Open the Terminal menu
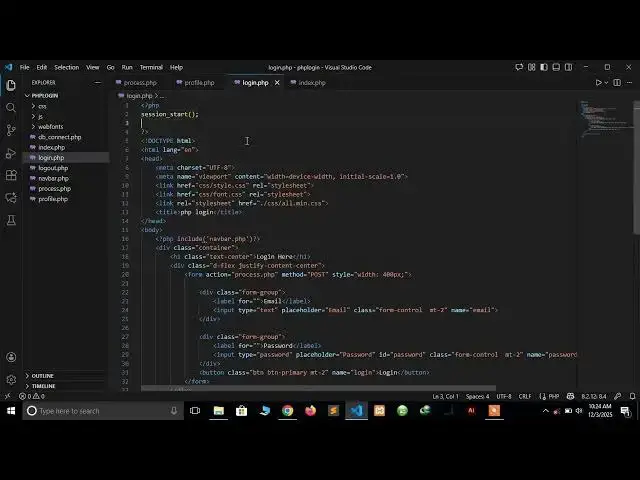Viewport: 640px width, 480px height. 151,67
